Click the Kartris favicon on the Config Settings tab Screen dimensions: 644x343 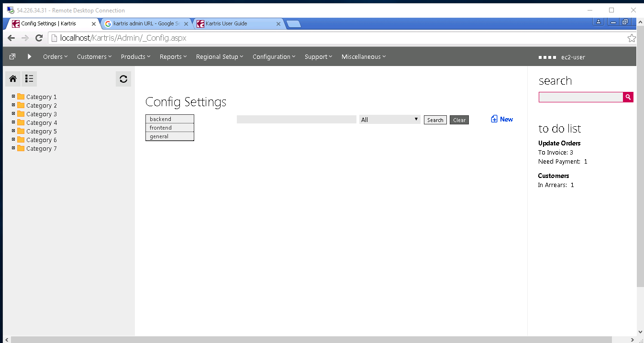click(x=15, y=23)
